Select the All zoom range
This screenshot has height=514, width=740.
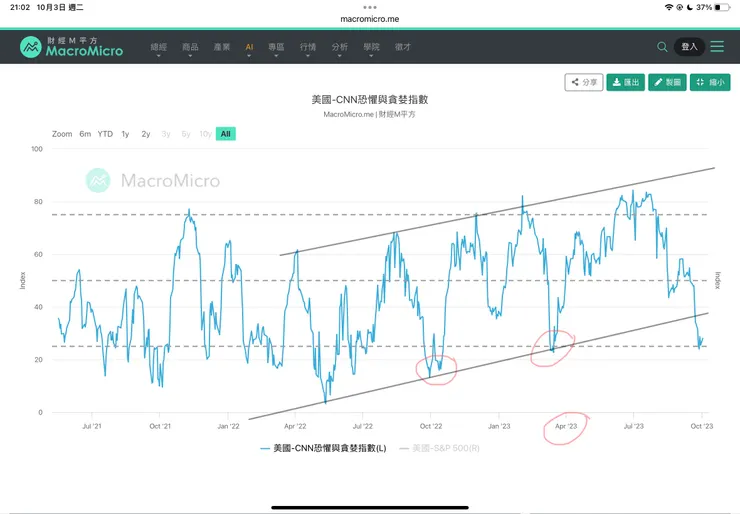[x=226, y=134]
